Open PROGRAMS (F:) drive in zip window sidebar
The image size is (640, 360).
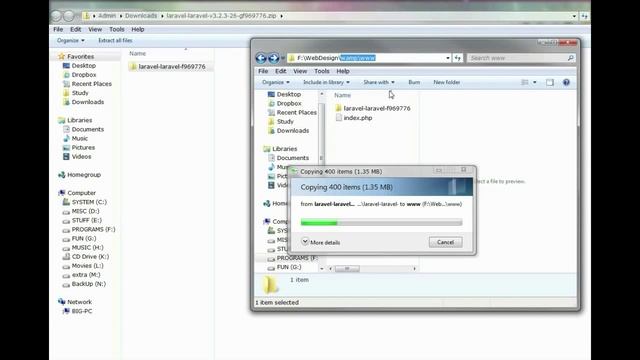click(89, 229)
